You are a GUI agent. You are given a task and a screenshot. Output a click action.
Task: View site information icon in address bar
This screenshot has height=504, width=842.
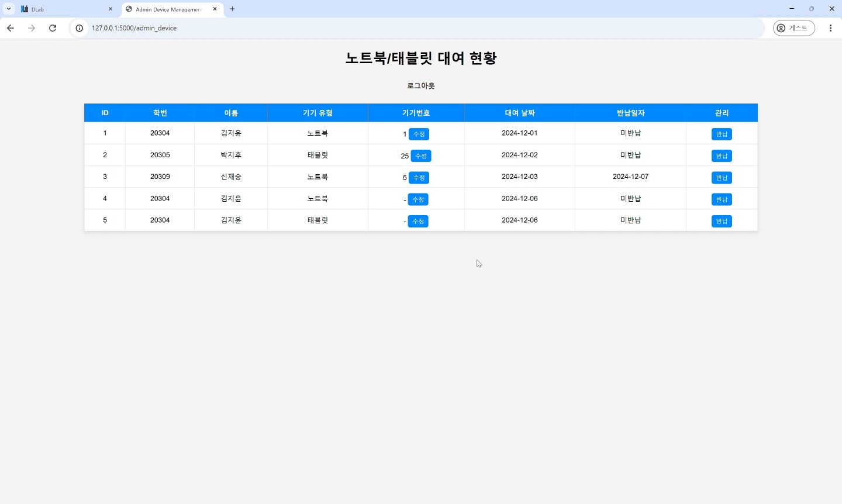pos(80,28)
